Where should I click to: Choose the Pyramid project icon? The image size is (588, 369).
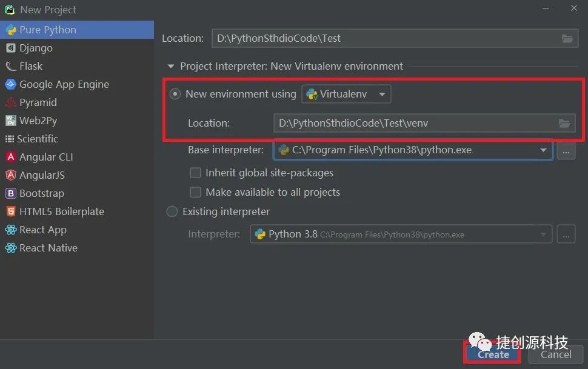(10, 102)
